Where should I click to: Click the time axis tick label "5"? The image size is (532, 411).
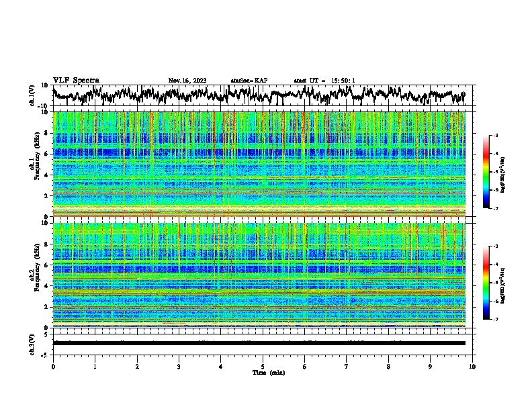tap(263, 367)
